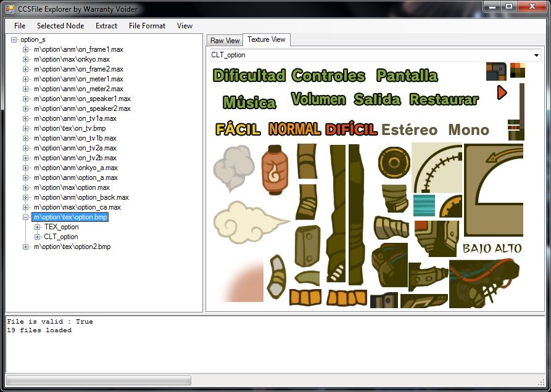Select m\option\anm\on_meter1.max in the tree
551x392 pixels.
(78, 79)
